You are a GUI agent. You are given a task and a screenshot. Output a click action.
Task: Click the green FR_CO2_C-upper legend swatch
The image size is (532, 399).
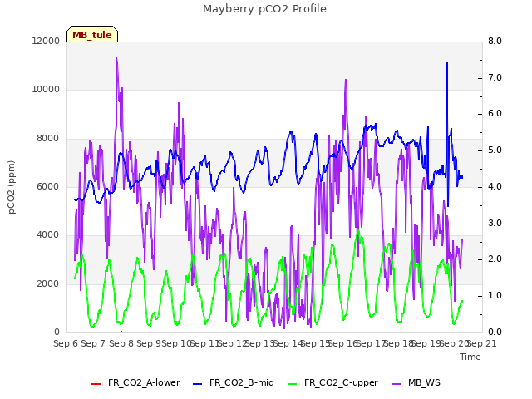(292, 384)
